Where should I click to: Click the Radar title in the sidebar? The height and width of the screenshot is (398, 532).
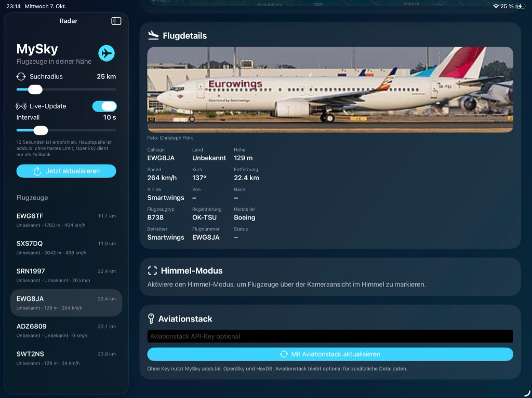tap(69, 21)
